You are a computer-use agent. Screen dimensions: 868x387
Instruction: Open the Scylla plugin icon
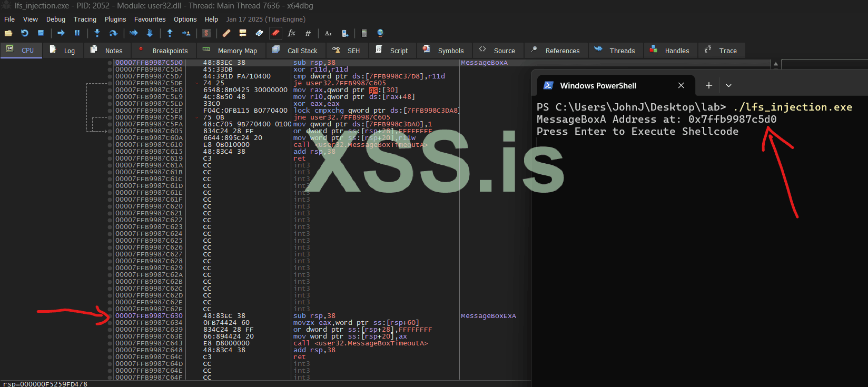coord(206,33)
